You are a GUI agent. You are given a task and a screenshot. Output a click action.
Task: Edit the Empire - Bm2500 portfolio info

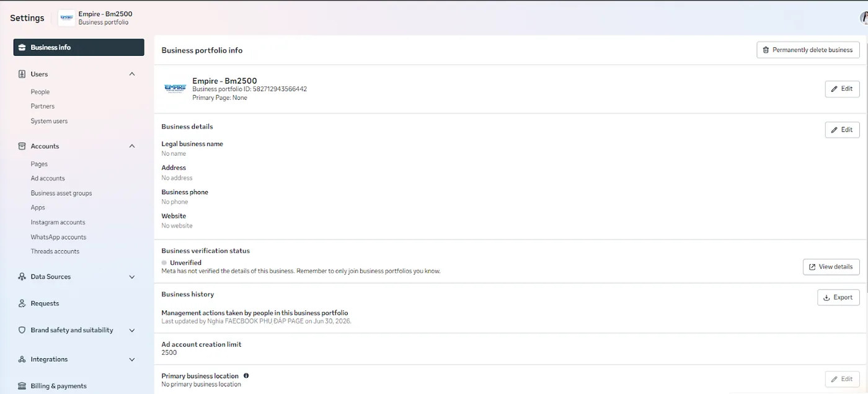click(x=842, y=89)
